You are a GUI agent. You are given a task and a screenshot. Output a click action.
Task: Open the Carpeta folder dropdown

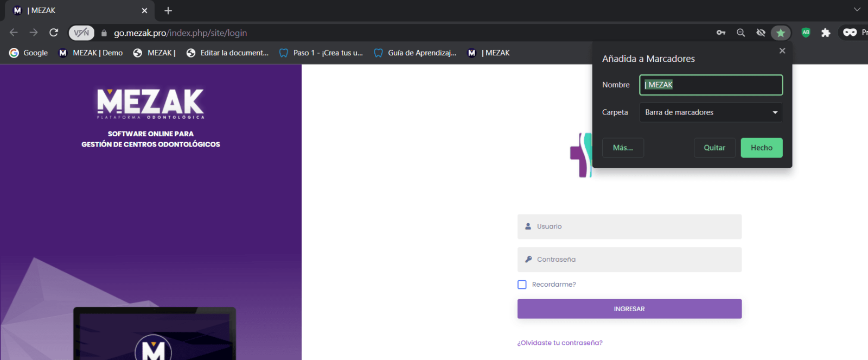pyautogui.click(x=711, y=112)
